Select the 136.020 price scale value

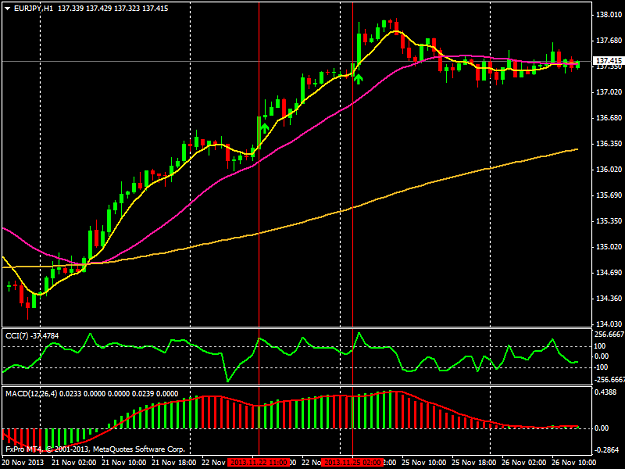[x=609, y=169]
